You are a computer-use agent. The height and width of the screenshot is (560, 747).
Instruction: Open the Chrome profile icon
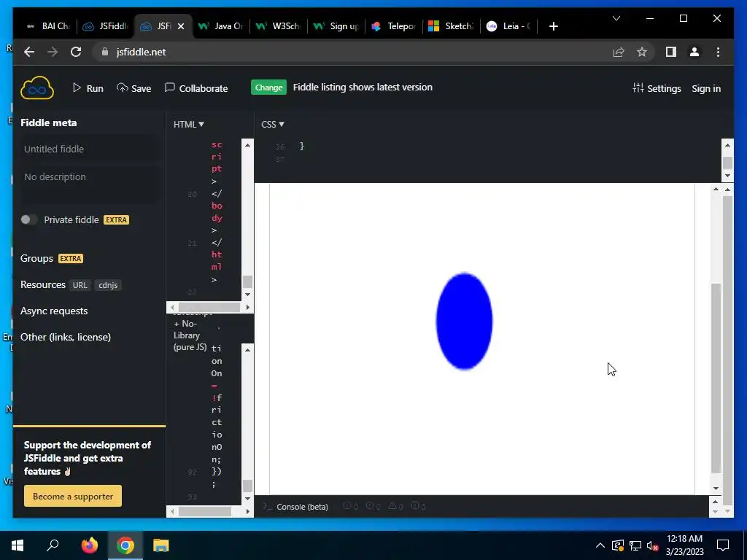pyautogui.click(x=694, y=52)
